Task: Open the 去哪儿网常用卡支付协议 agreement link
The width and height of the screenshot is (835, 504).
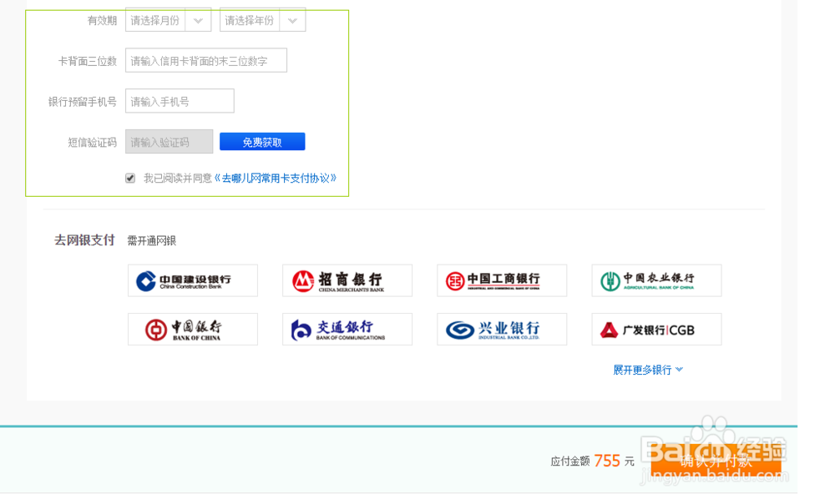Action: point(275,178)
